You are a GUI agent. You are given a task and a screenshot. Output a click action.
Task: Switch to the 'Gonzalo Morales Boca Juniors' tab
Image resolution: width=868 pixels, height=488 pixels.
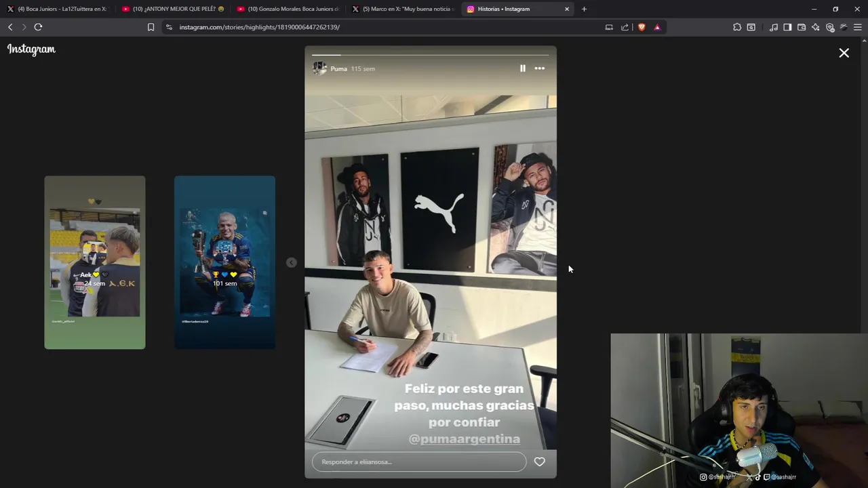click(288, 9)
